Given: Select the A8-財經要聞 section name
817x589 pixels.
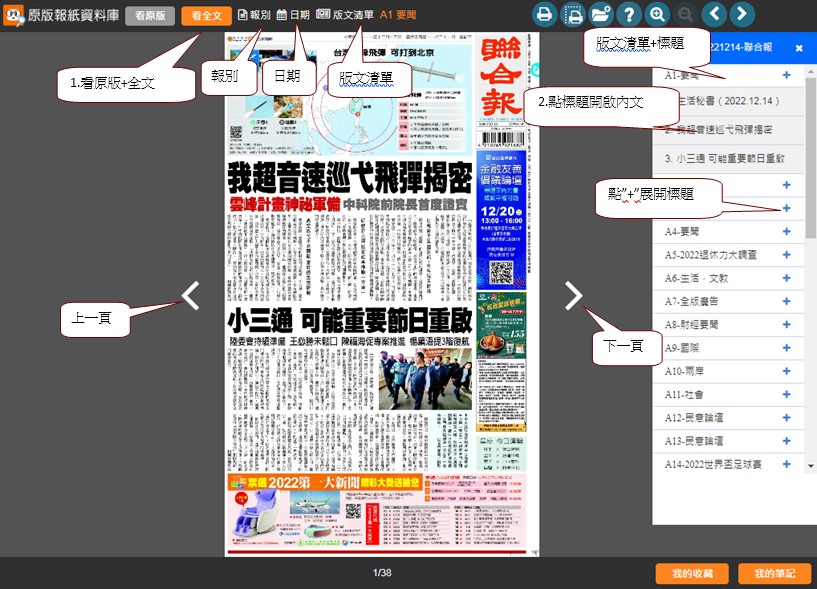Looking at the screenshot, I should [691, 325].
